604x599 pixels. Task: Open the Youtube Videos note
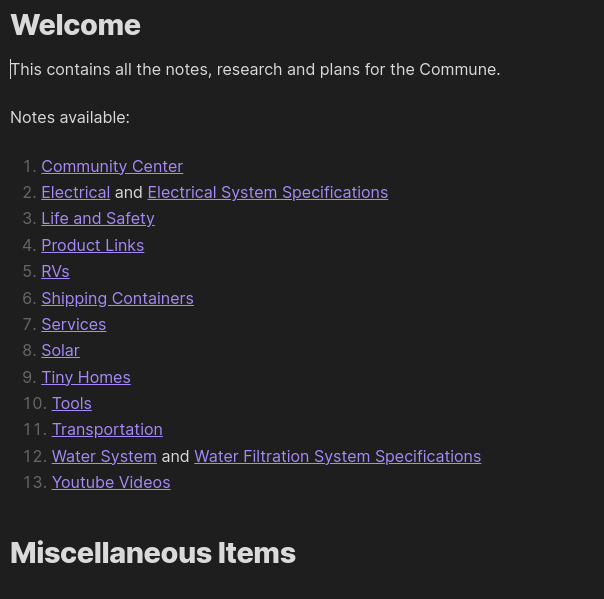coord(111,482)
